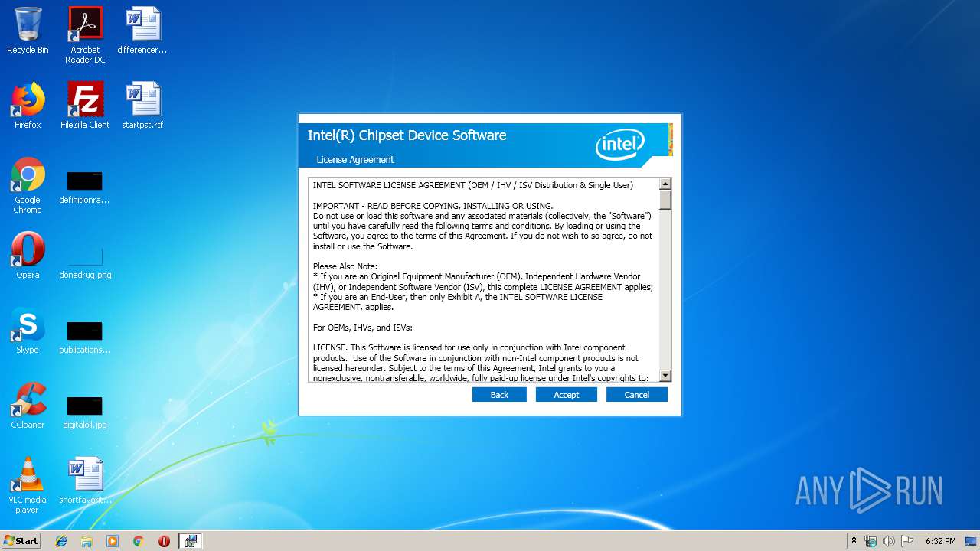Screen dimensions: 980x551
Task: Click the License Agreement heading text
Action: pyautogui.click(x=355, y=160)
